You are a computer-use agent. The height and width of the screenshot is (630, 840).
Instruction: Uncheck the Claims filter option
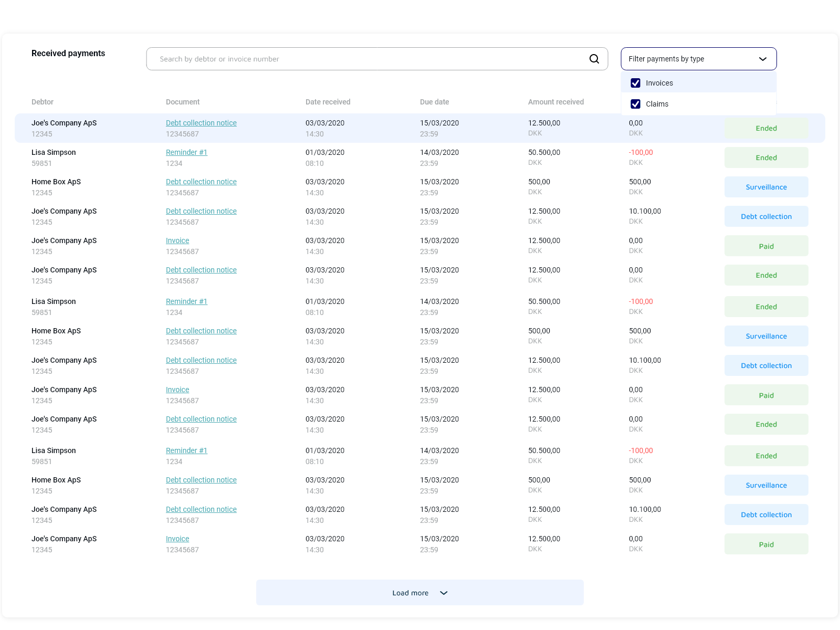[635, 104]
